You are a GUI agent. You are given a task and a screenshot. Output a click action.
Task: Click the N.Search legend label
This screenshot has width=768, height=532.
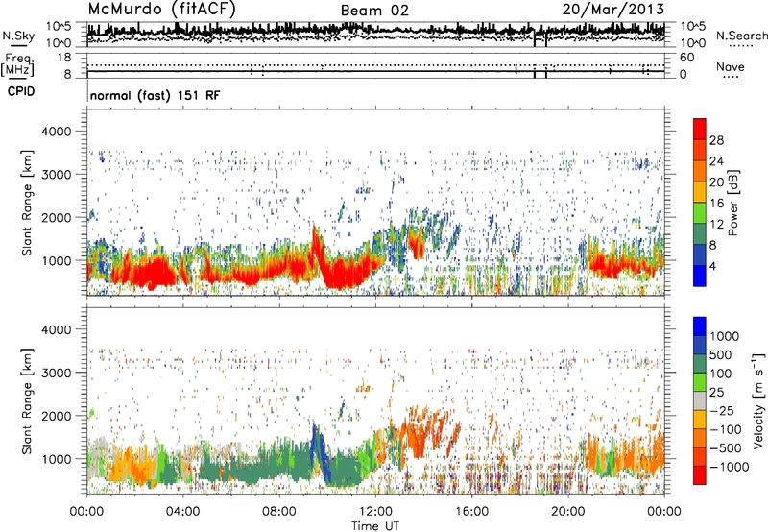click(x=742, y=36)
